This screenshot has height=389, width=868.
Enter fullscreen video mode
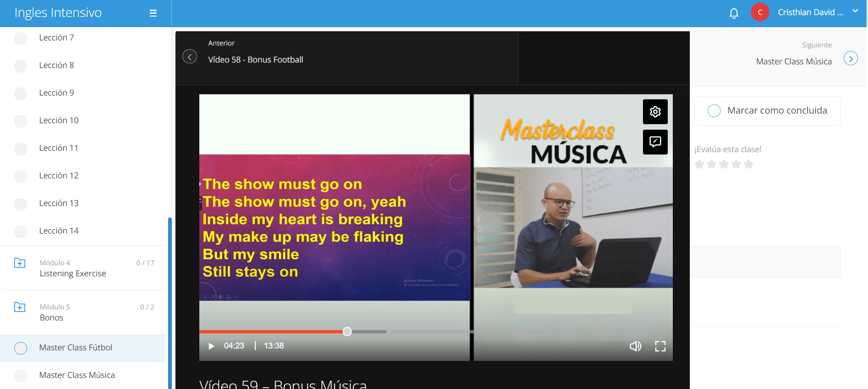coord(660,346)
